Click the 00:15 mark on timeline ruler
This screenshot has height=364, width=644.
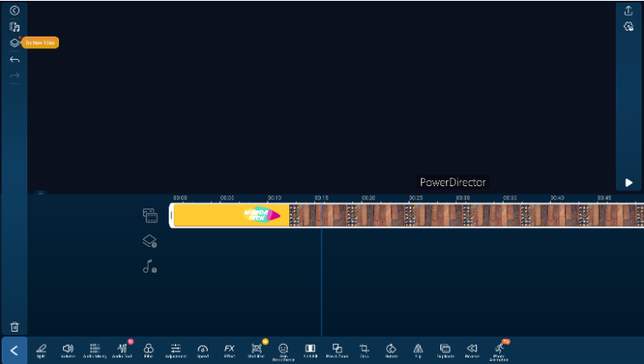pos(322,198)
